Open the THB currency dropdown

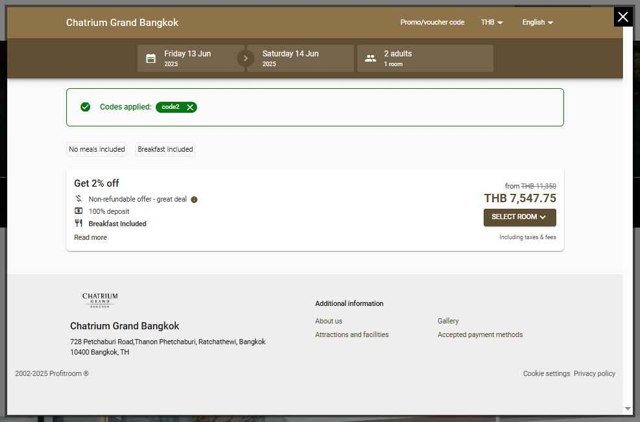pos(491,22)
